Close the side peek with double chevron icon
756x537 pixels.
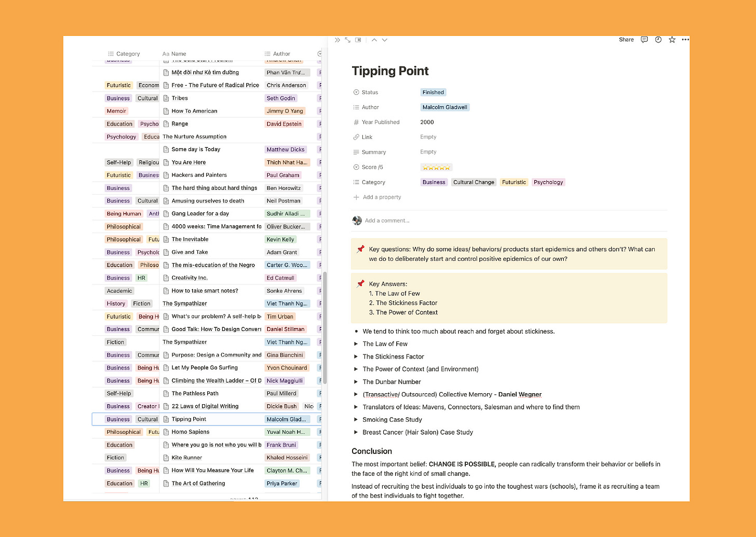pyautogui.click(x=337, y=40)
